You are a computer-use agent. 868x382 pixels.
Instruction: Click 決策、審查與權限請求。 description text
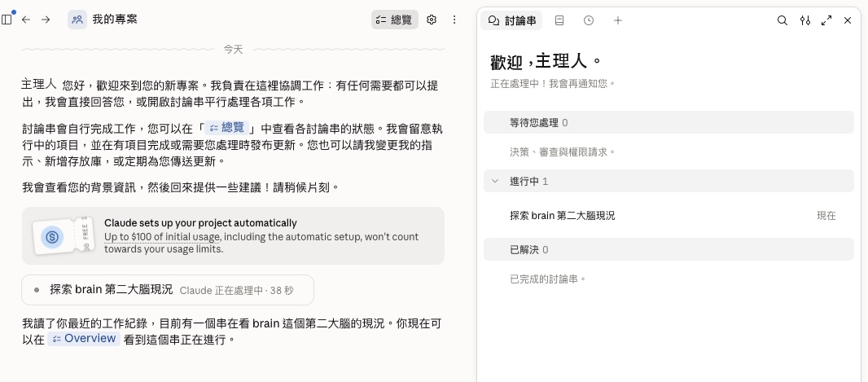[563, 151]
